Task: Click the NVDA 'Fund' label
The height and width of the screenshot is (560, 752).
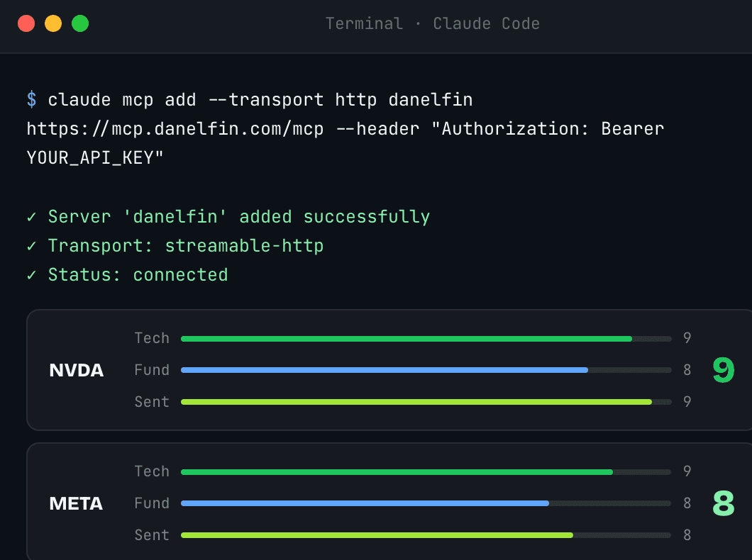Action: pos(152,370)
